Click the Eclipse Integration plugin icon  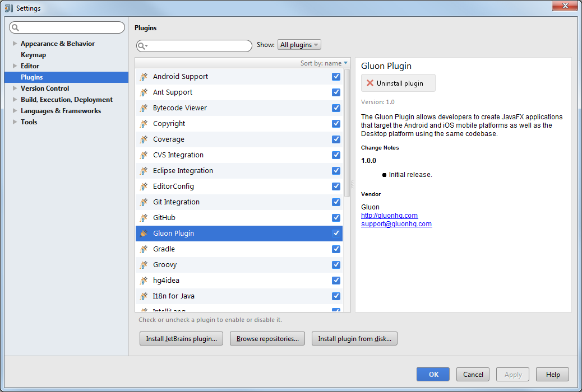[144, 171]
